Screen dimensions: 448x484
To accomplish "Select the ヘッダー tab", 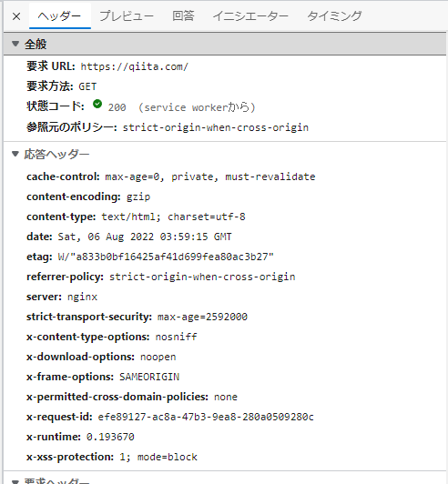I will coord(59,16).
